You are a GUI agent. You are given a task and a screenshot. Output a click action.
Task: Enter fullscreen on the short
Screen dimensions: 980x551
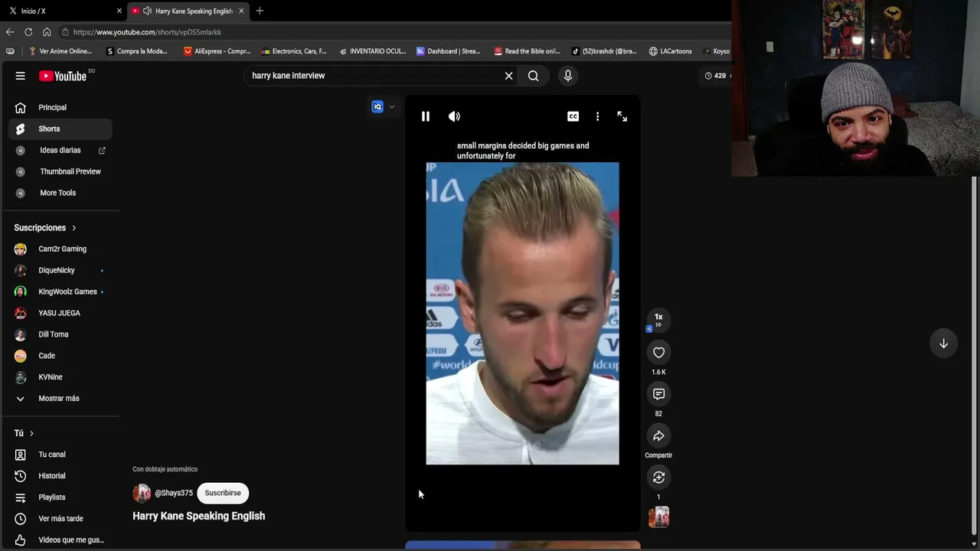point(622,116)
